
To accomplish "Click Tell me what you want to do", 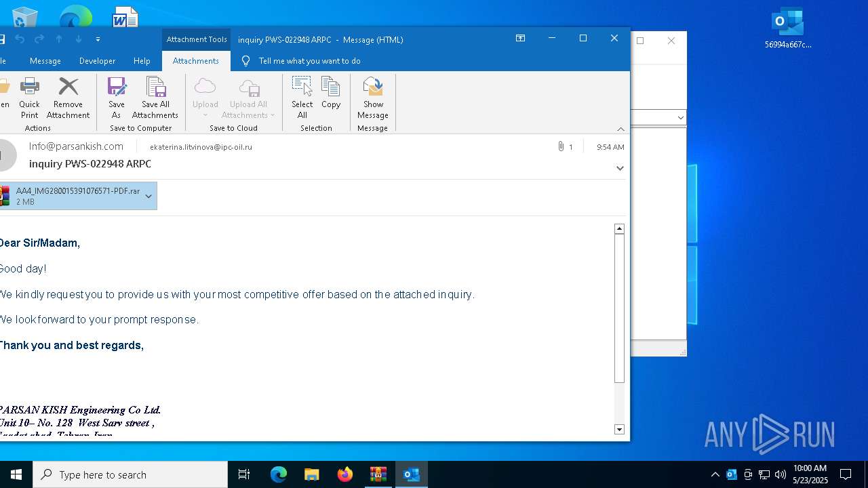I will (309, 61).
